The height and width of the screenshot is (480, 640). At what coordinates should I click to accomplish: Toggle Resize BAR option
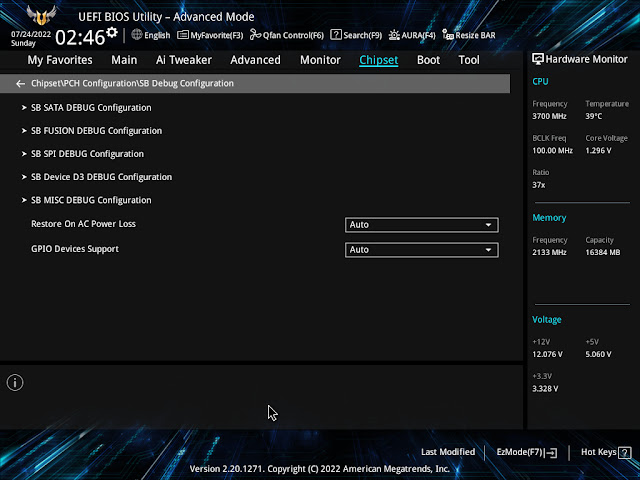(469, 35)
